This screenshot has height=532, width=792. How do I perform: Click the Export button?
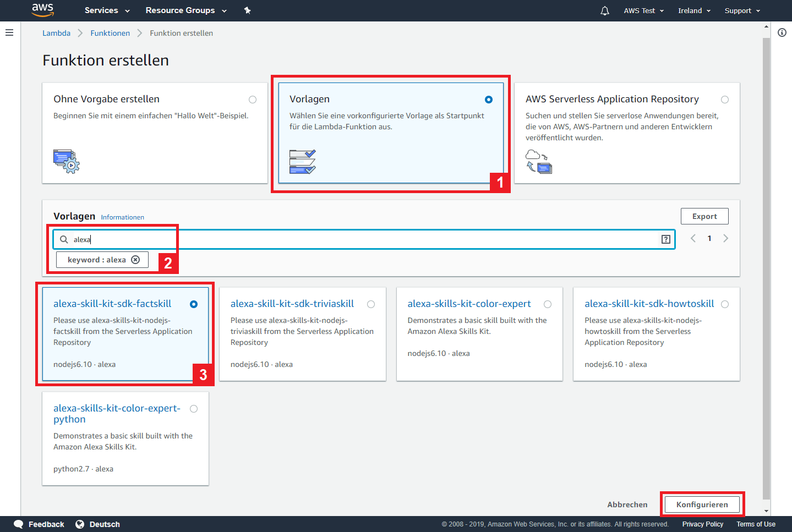(704, 216)
